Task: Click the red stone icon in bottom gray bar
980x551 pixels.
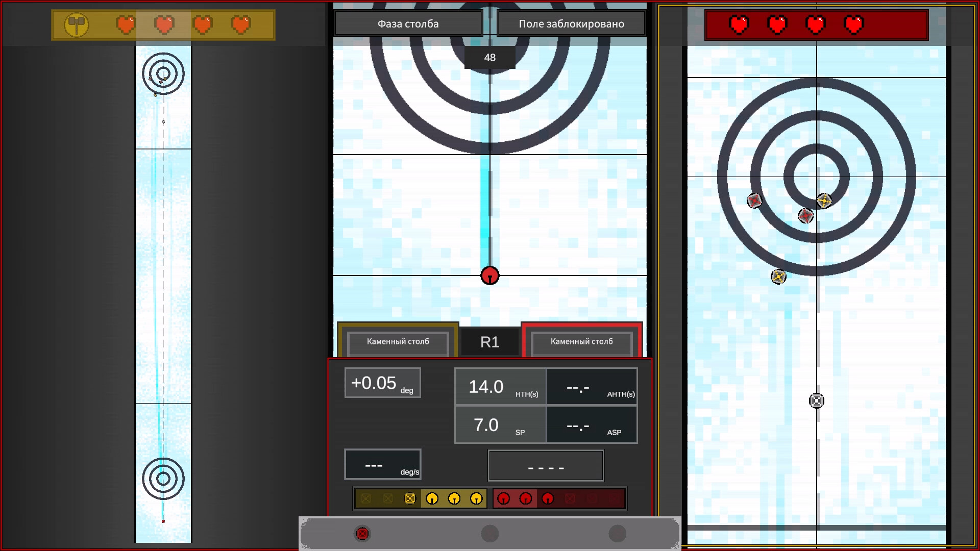Action: point(362,534)
